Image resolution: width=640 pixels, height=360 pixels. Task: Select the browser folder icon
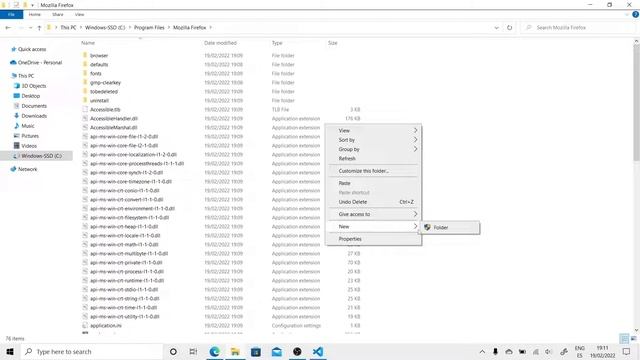85,55
